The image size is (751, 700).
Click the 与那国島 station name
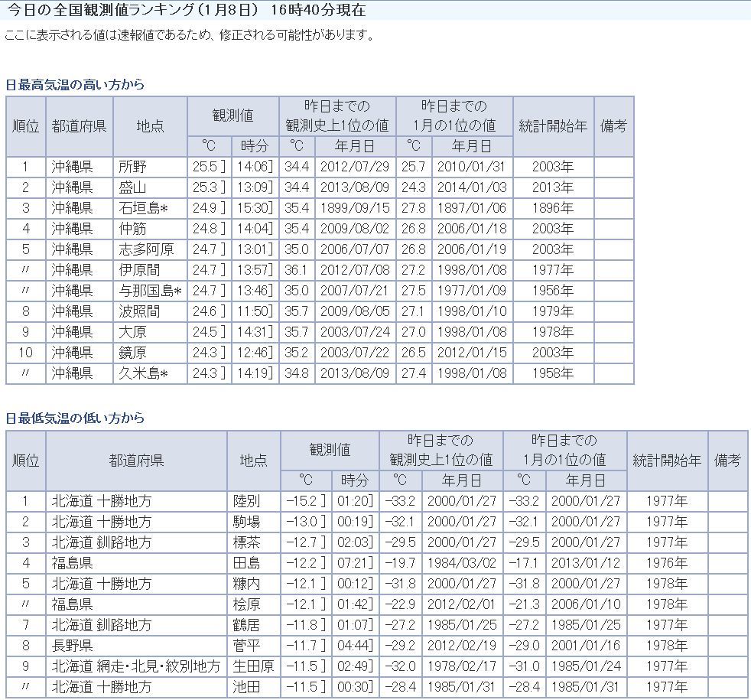click(150, 291)
